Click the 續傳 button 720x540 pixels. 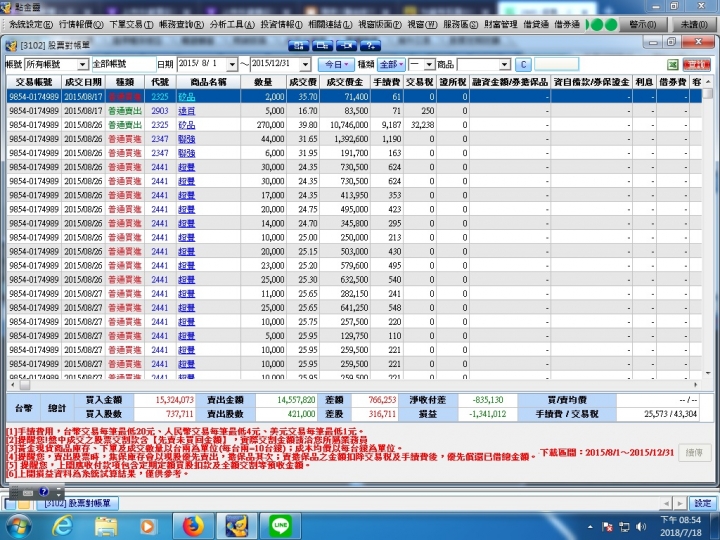694,453
